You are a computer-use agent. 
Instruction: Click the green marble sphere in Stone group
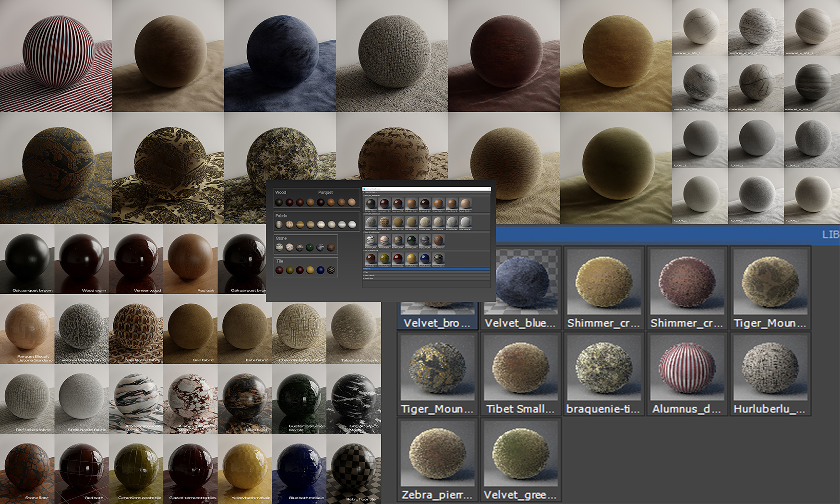pyautogui.click(x=310, y=248)
